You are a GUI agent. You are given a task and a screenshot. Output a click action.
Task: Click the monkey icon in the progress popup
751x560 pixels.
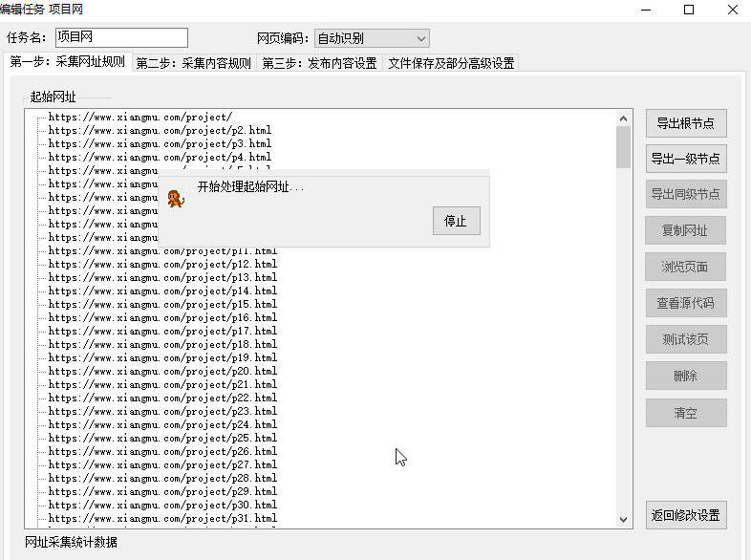click(x=175, y=199)
